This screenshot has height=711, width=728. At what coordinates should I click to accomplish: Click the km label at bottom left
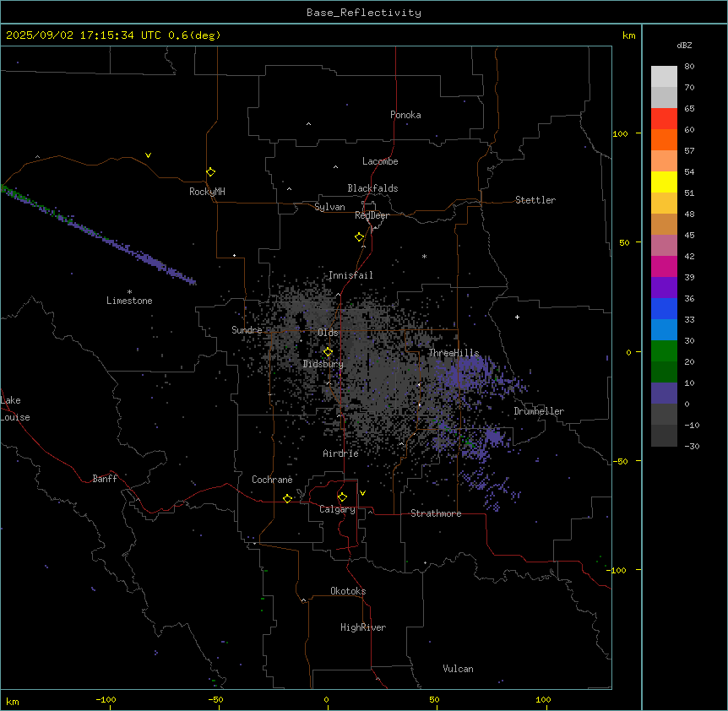point(13,701)
